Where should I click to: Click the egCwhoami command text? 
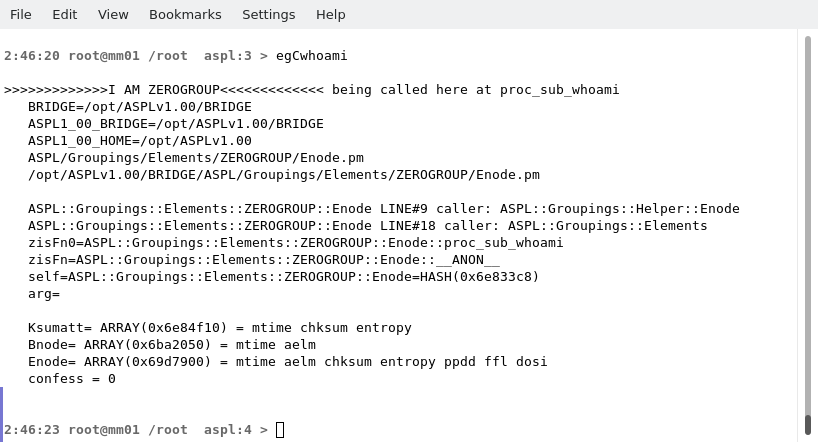pos(312,56)
